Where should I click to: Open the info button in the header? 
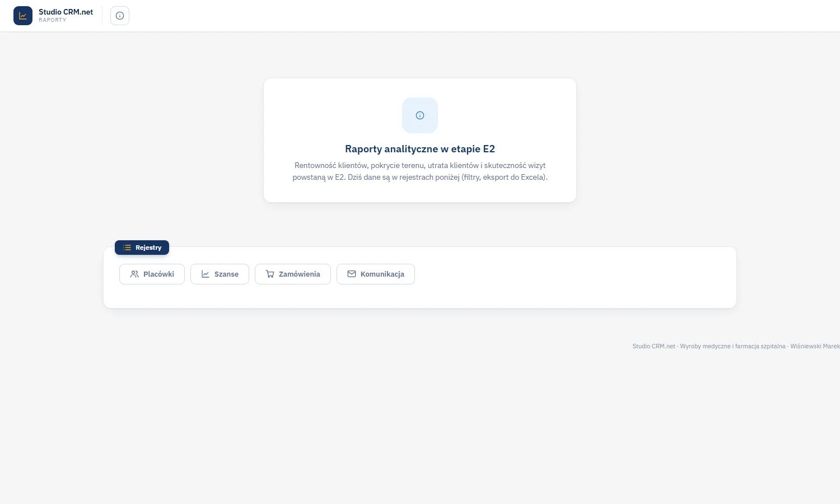120,16
